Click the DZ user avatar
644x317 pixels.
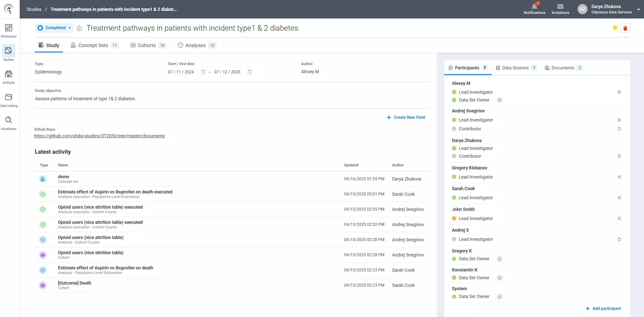pyautogui.click(x=582, y=9)
